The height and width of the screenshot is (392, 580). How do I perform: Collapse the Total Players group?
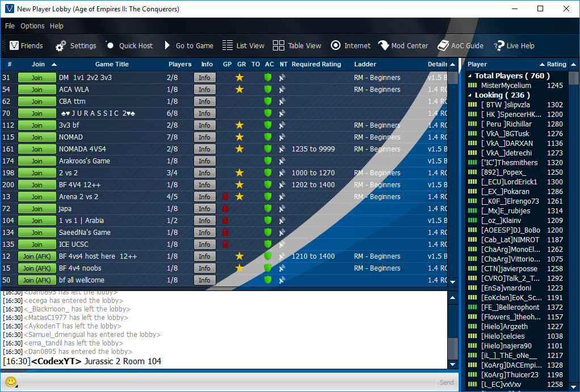(470, 76)
